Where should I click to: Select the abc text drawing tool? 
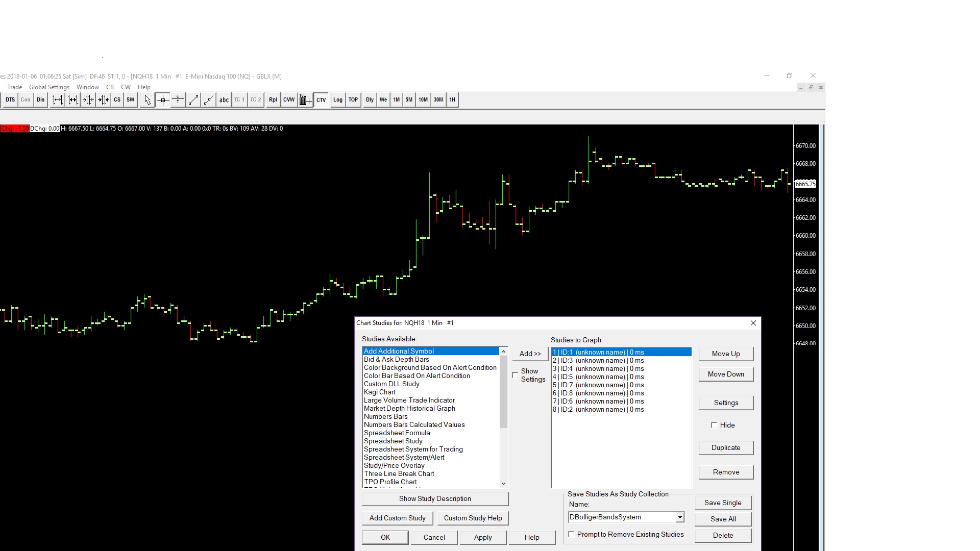[224, 100]
